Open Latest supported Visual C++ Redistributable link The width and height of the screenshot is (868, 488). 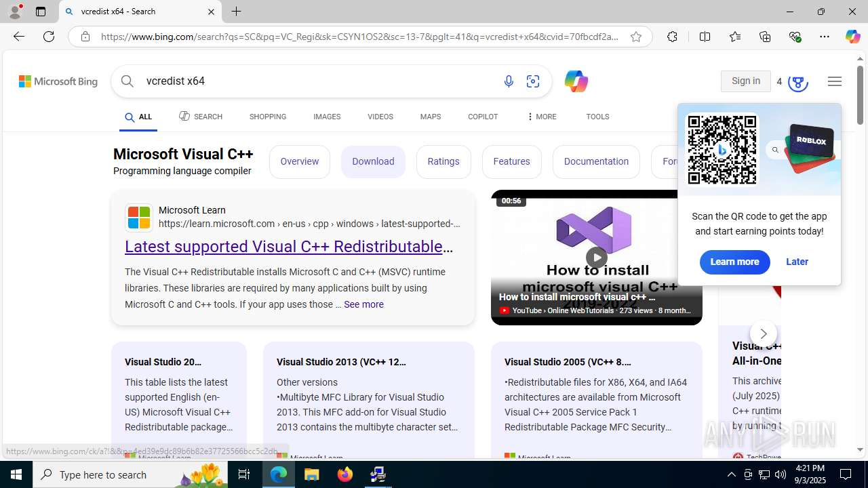[289, 247]
